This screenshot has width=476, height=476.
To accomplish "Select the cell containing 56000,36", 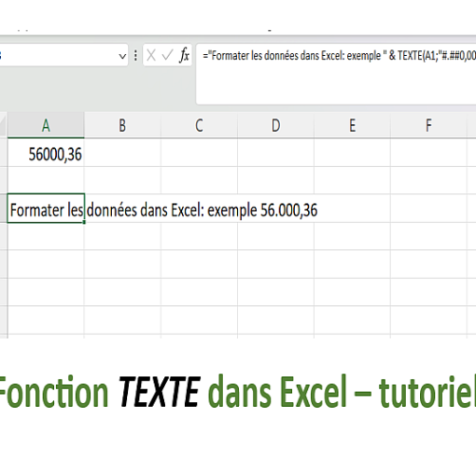I will coord(46,153).
